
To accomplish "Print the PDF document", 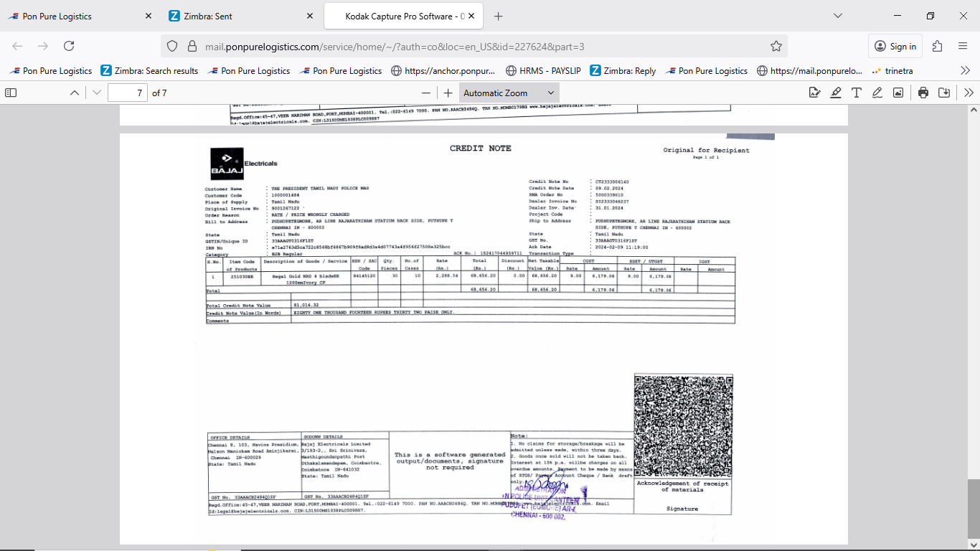I will (923, 93).
